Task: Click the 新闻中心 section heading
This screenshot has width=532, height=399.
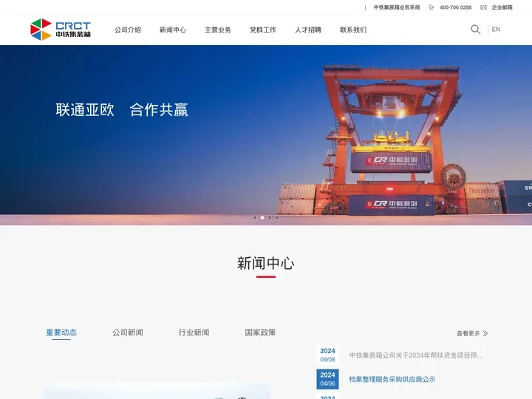Action: [266, 263]
